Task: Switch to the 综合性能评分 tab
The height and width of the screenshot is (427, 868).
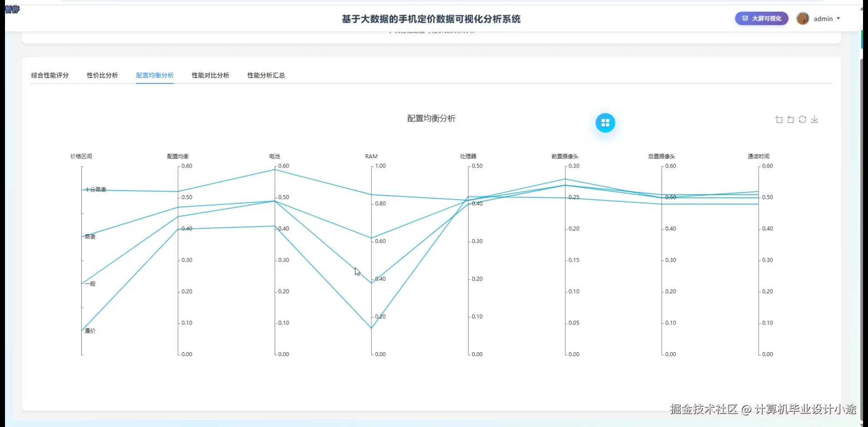Action: (x=49, y=75)
